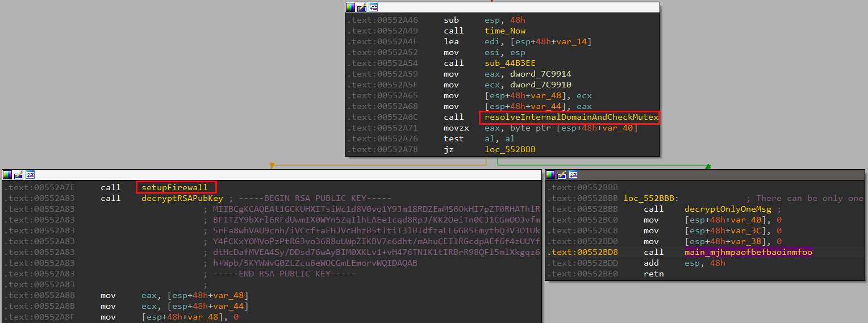Click the decryptRSAPubKey function name
Viewport: 868px width, 323px height.
point(182,198)
